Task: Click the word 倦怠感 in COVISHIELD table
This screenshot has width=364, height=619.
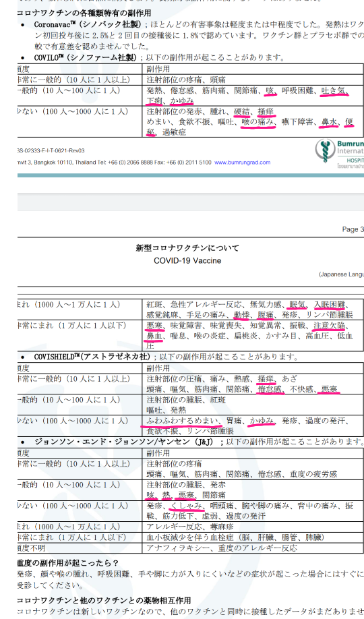Action: tap(269, 390)
